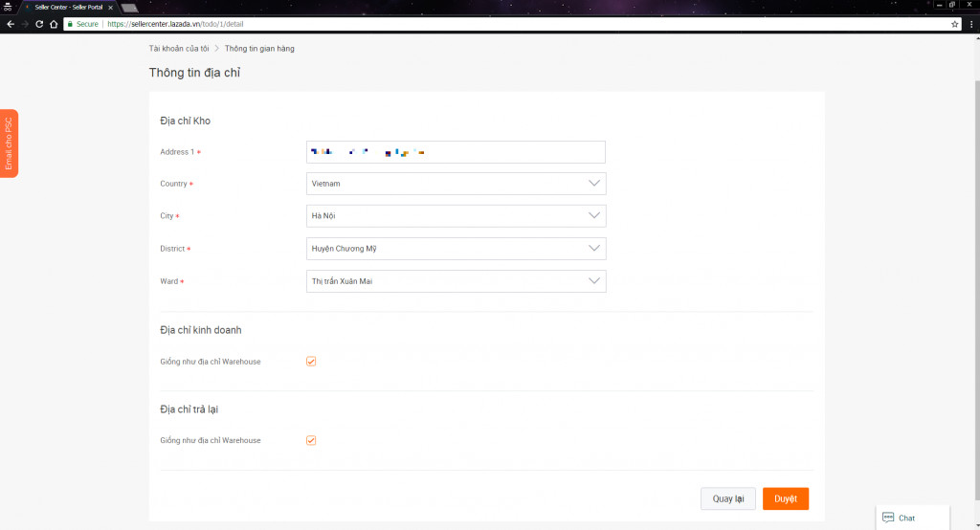Open District dropdown showing Huyện Chương Mỹ

tap(455, 249)
